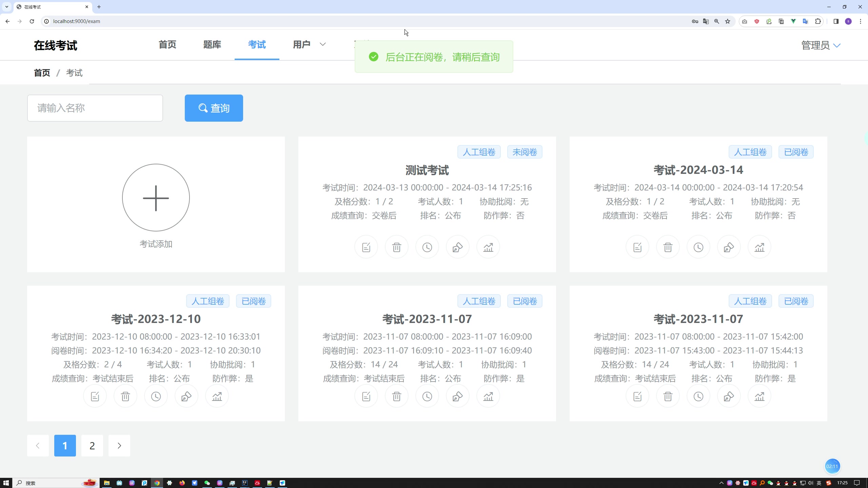Click the 在线考试 site logo text
Image resolution: width=868 pixels, height=488 pixels.
pyautogui.click(x=56, y=45)
